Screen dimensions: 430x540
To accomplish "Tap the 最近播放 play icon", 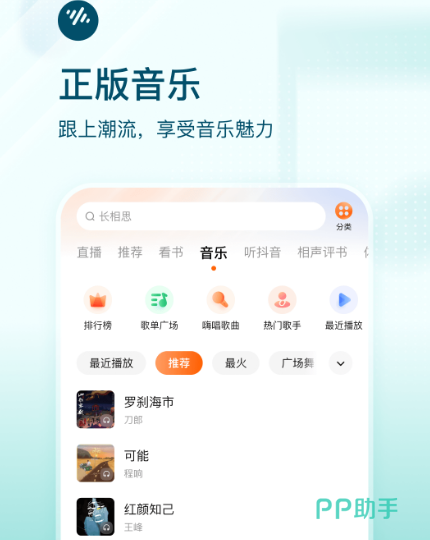I will pyautogui.click(x=344, y=300).
